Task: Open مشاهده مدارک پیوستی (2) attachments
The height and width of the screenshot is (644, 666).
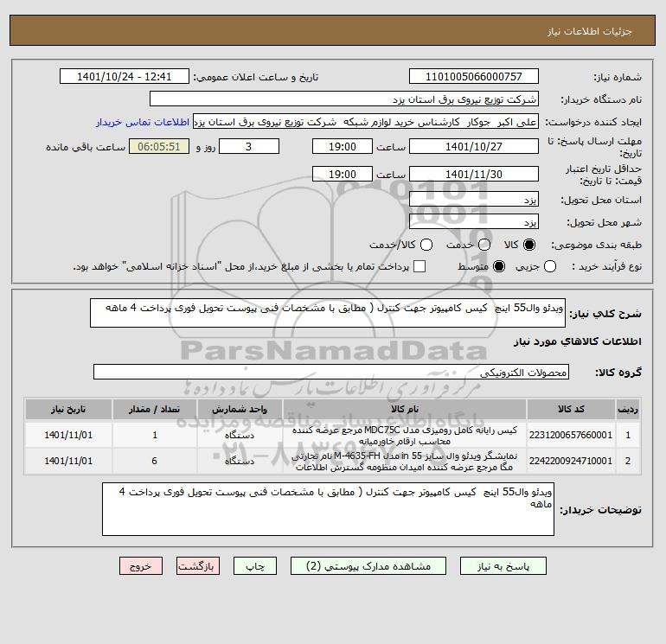Action: (x=368, y=566)
